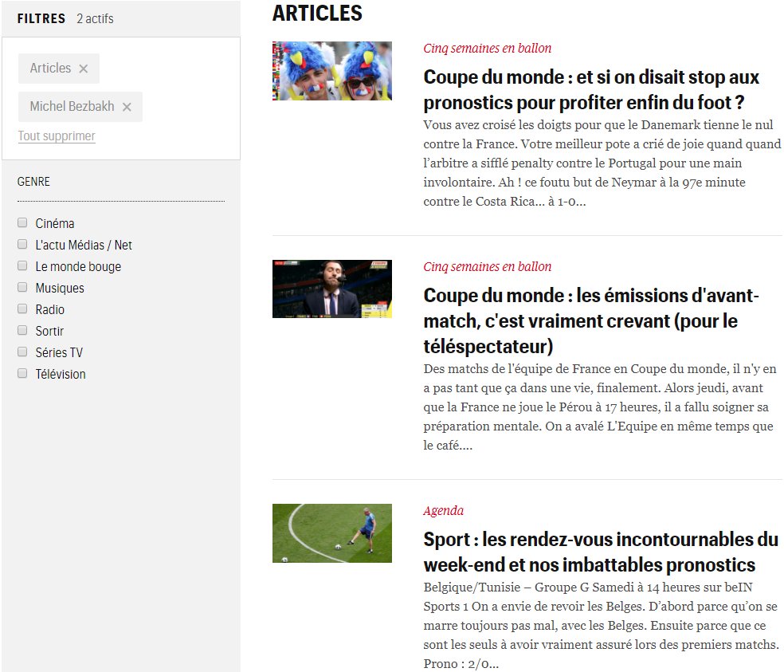
Task: Check the Séries TV checkbox
Action: (x=22, y=352)
